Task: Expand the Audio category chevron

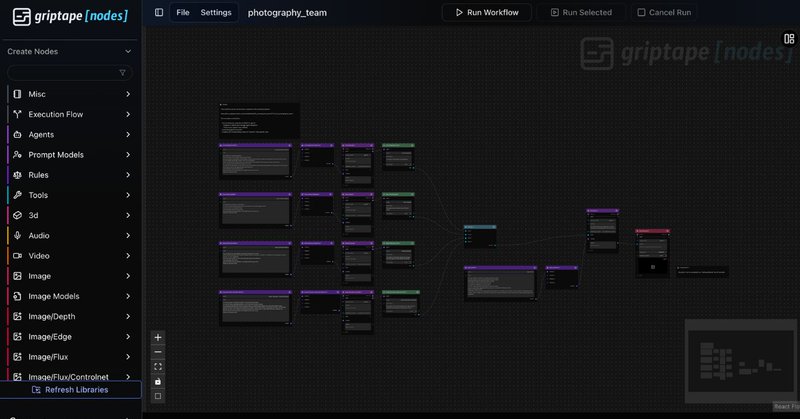Action: pos(128,236)
